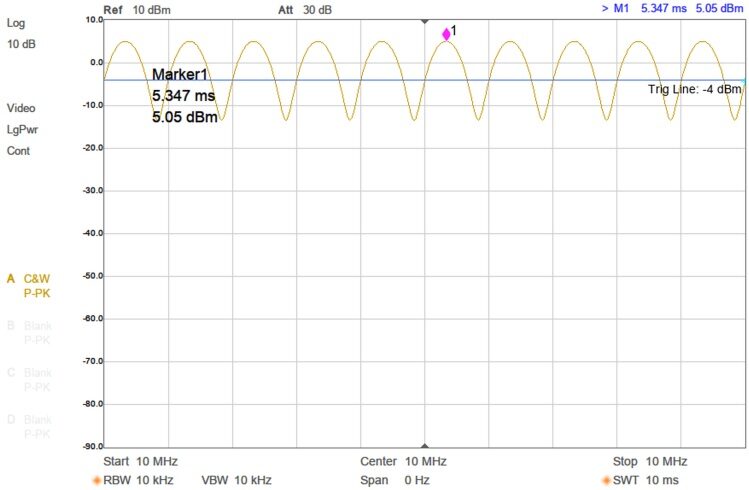749x490 pixels.
Task: Click the 10.0 axis label
Action: click(x=94, y=20)
